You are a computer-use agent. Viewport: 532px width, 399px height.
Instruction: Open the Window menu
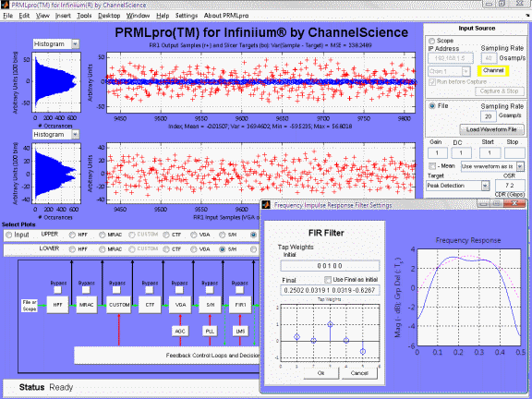[x=138, y=16]
